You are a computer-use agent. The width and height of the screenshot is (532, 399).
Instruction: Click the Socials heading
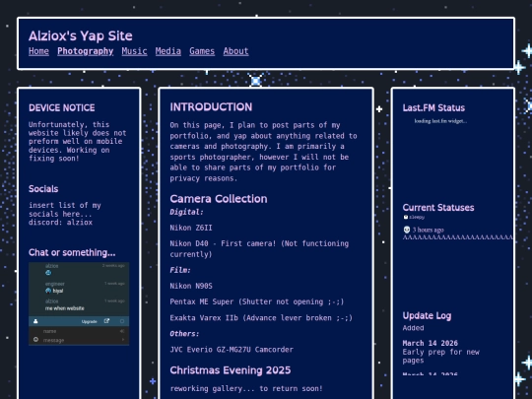coord(43,189)
